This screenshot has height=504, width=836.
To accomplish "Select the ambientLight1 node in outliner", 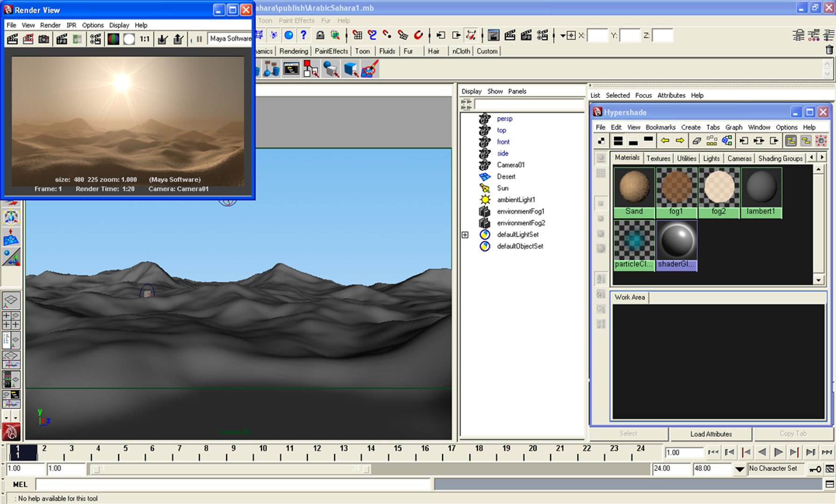I will [516, 200].
